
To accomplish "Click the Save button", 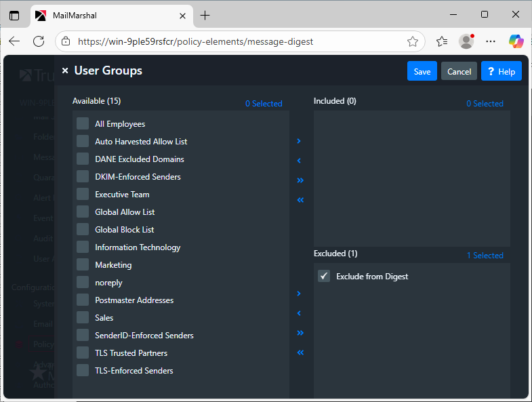I will coord(422,71).
